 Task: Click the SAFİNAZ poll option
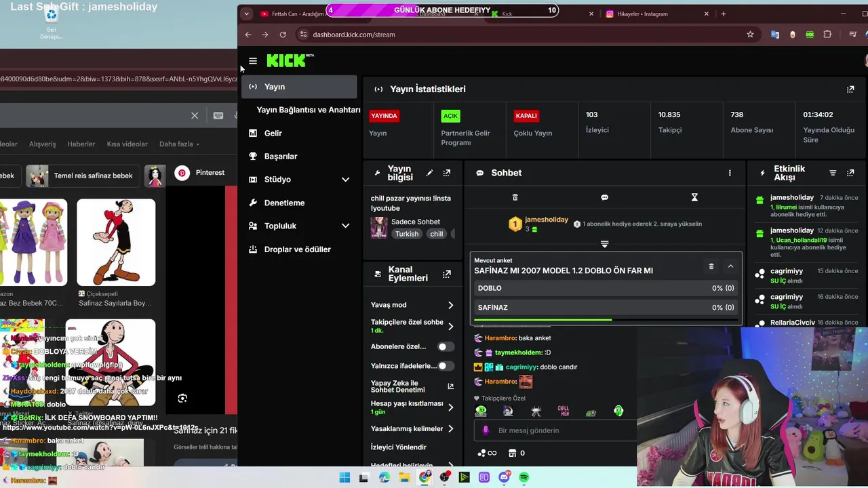(x=606, y=307)
